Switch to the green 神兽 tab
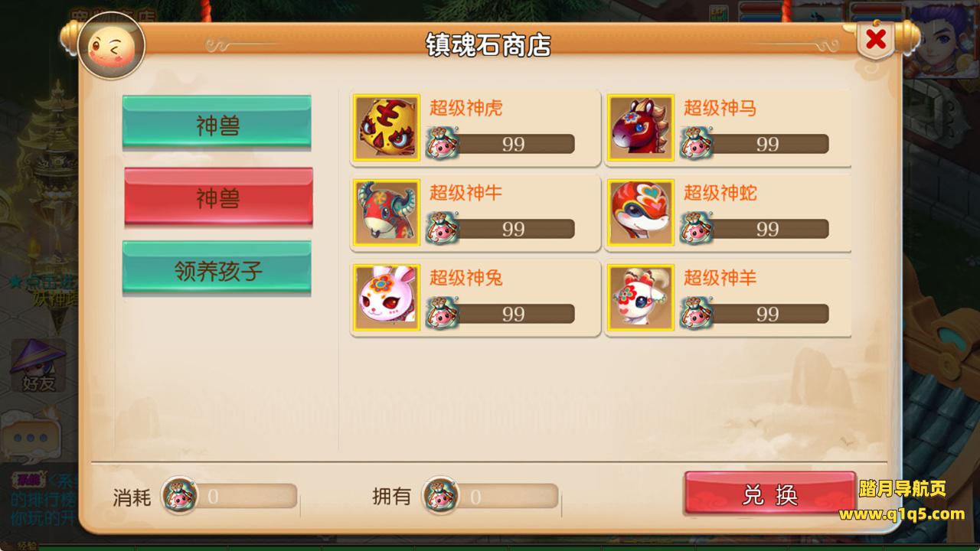The image size is (980, 551). pyautogui.click(x=217, y=122)
